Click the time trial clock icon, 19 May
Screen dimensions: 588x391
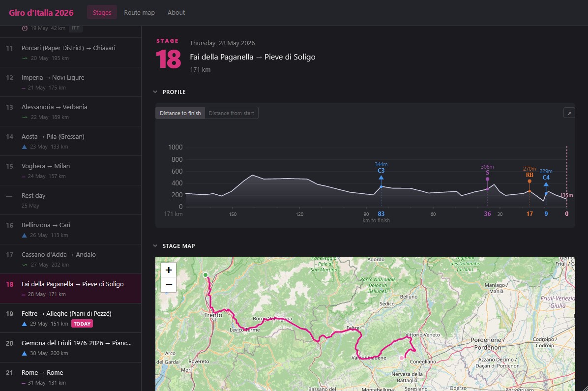(x=25, y=28)
